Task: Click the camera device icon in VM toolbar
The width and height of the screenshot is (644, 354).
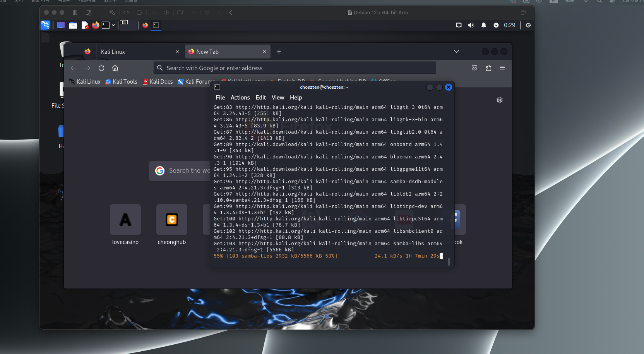Action: coord(180,12)
